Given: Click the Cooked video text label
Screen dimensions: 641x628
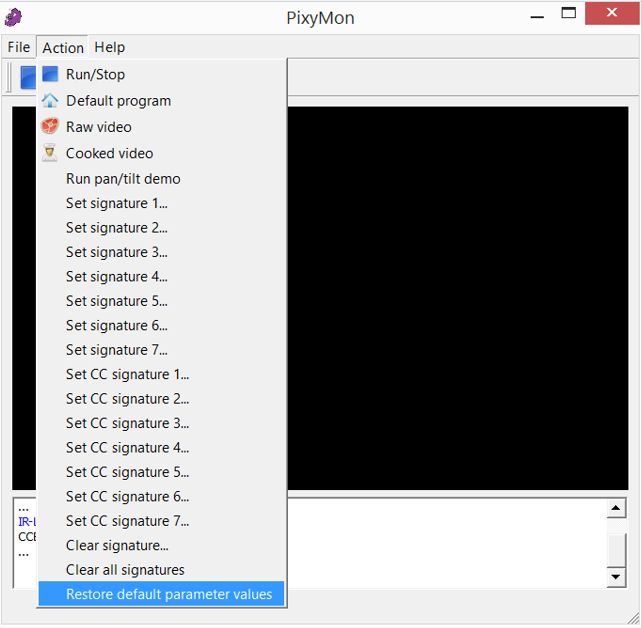Looking at the screenshot, I should click(110, 153).
